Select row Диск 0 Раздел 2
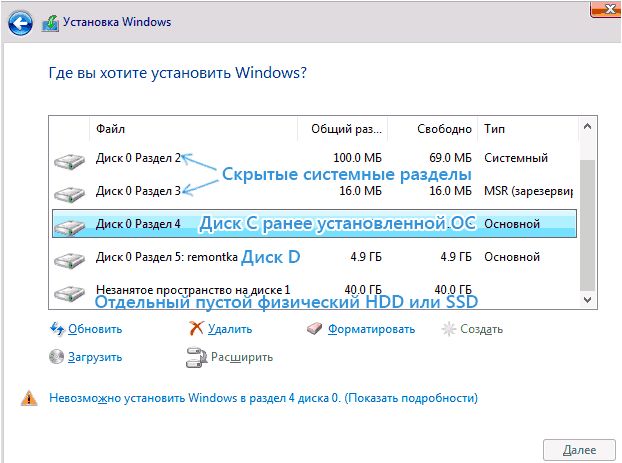This screenshot has height=463, width=622. tap(314, 158)
